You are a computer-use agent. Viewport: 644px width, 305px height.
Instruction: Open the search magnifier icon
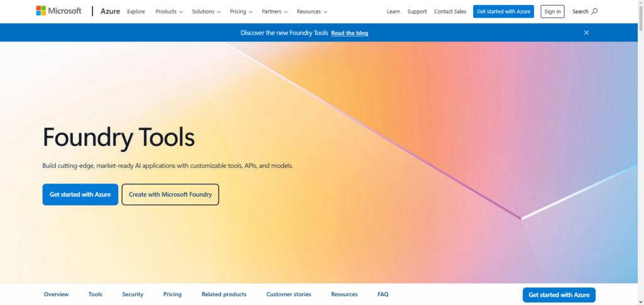click(x=594, y=11)
